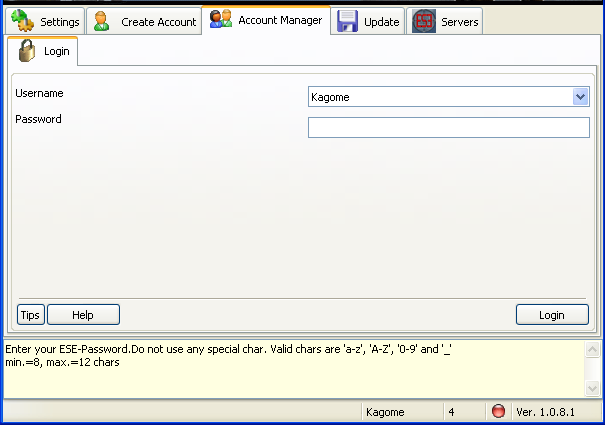Open Help via the Help button
The height and width of the screenshot is (425, 605).
(x=83, y=315)
